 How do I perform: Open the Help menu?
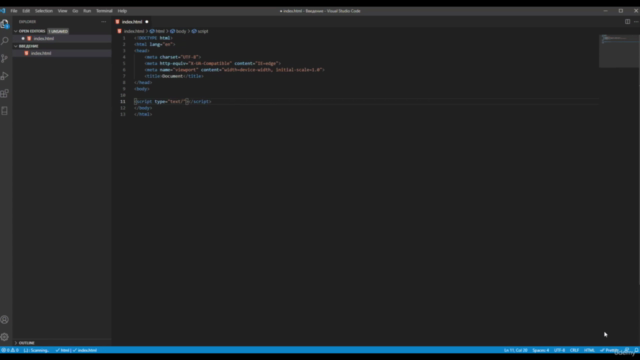click(122, 11)
